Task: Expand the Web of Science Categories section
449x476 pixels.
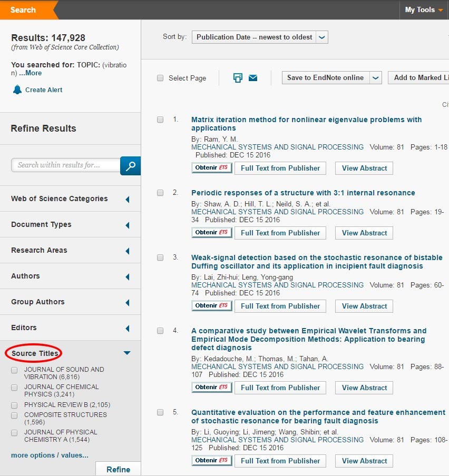Action: [127, 200]
